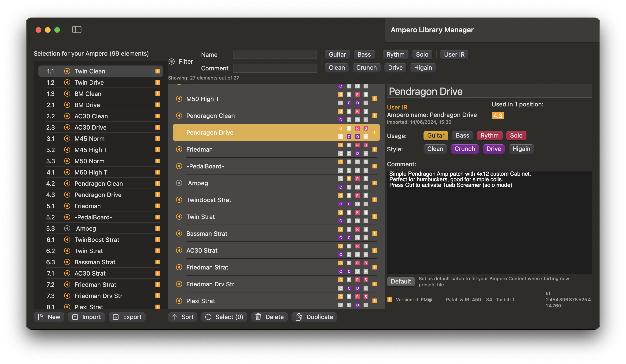This screenshot has width=626, height=364.
Task: Click the Sort arrow icon
Action: (175, 317)
